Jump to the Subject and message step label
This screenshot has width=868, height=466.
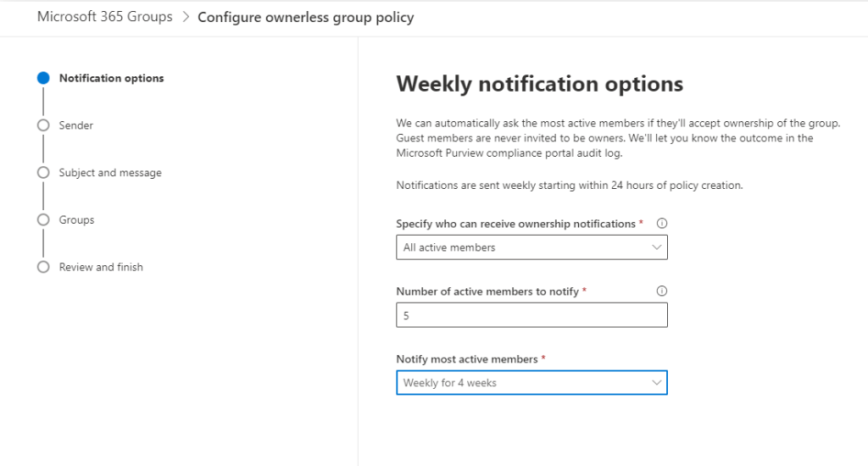click(110, 173)
